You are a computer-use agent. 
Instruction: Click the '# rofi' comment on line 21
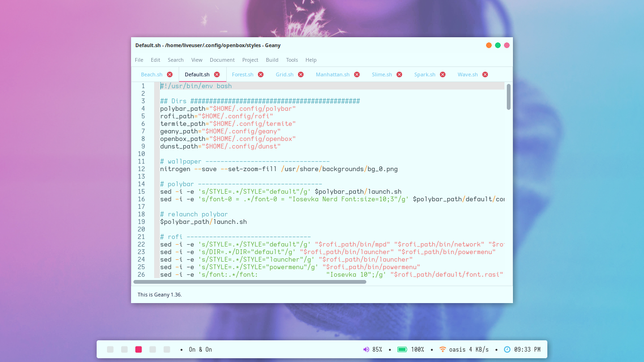(235, 237)
